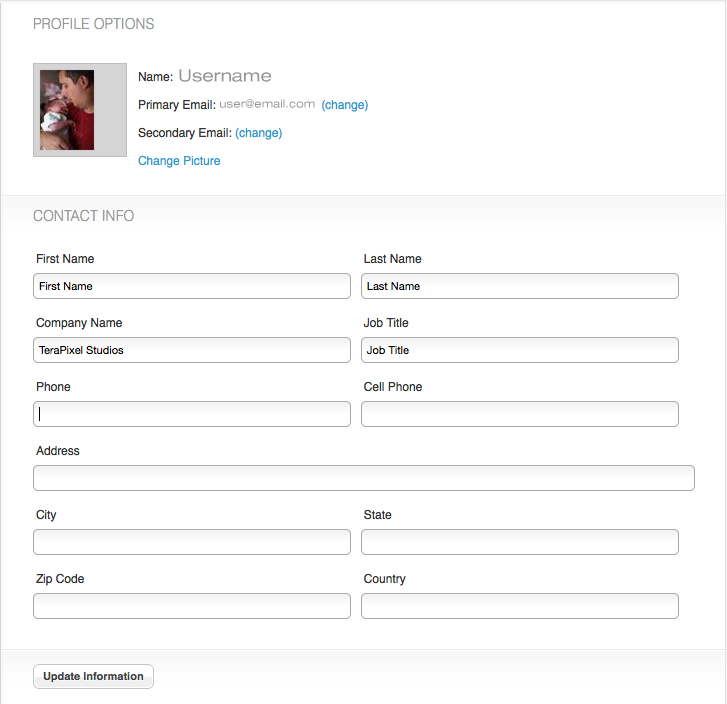
Task: Open the Change Picture link
Action: [179, 161]
